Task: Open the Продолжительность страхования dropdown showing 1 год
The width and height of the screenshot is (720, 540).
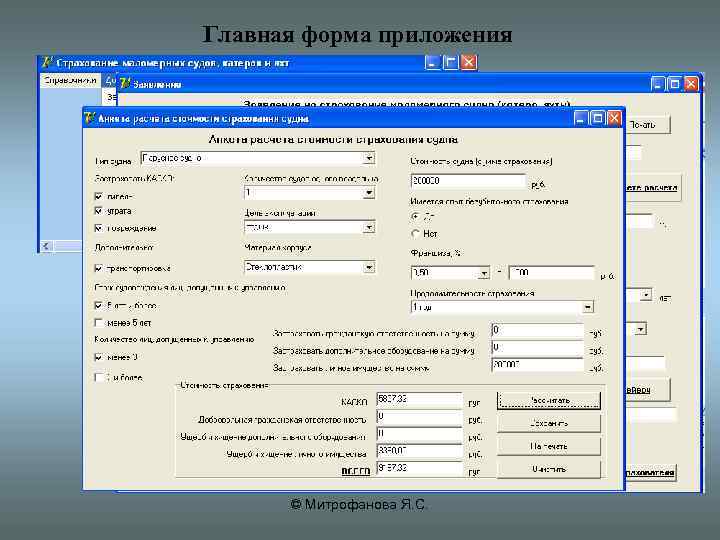Action: 587,307
